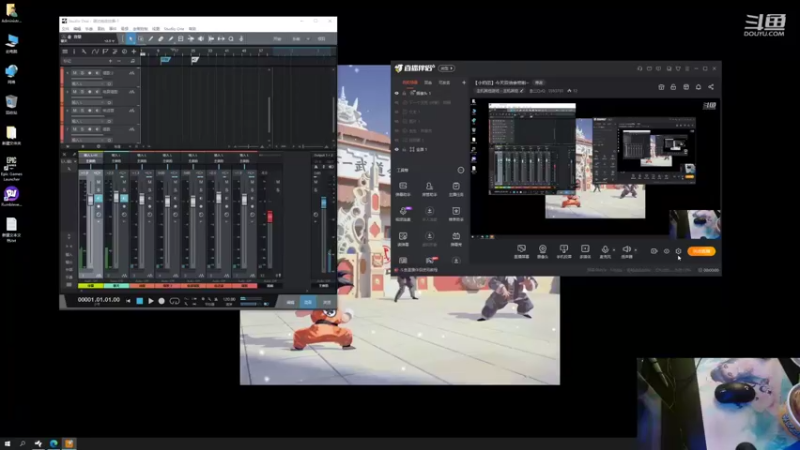
Task: Click the headset icon in streaming title bar
Action: pos(640,68)
